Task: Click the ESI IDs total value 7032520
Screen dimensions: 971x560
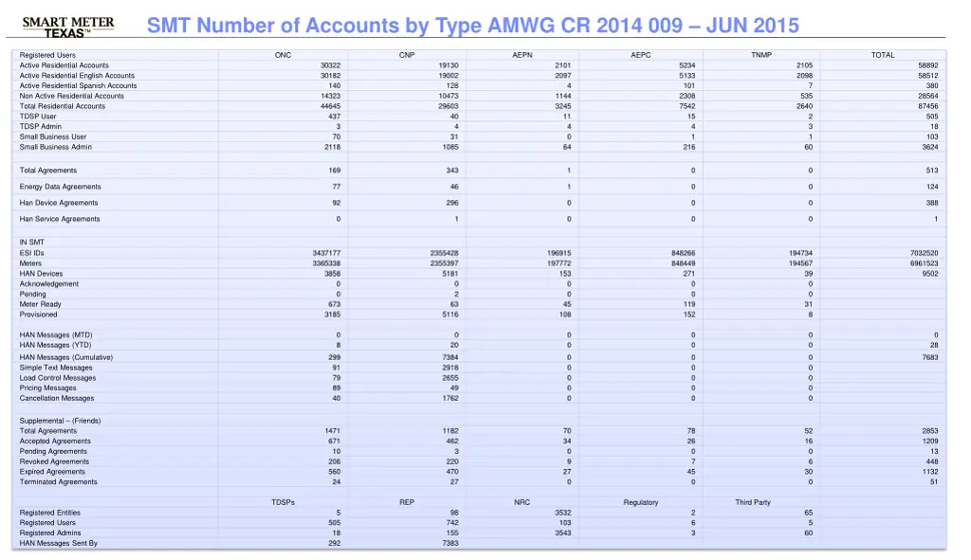Action: tap(924, 253)
